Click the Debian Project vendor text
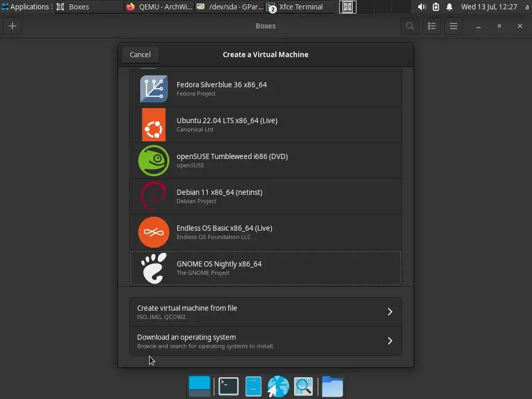 pos(196,201)
